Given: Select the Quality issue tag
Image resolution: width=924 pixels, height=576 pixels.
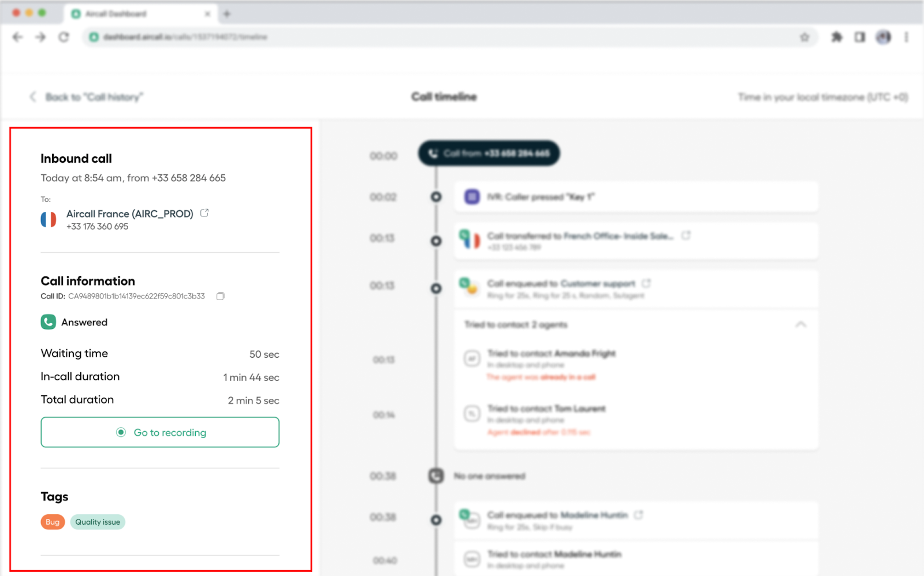Looking at the screenshot, I should click(98, 522).
